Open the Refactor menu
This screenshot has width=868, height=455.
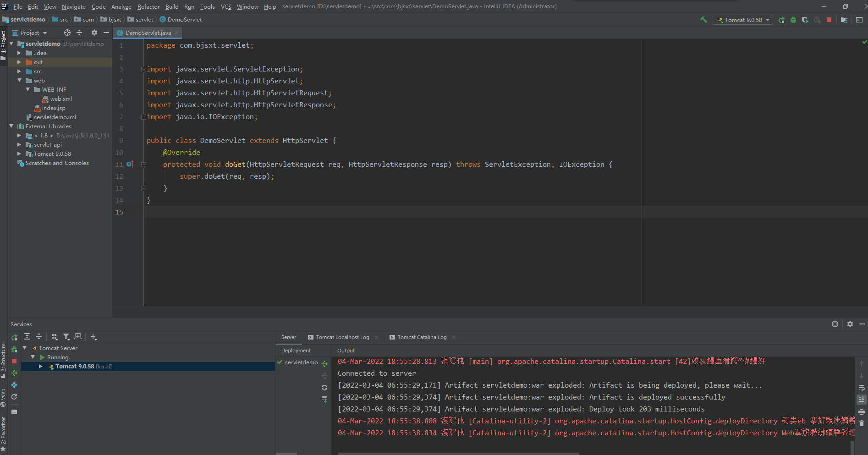(148, 6)
